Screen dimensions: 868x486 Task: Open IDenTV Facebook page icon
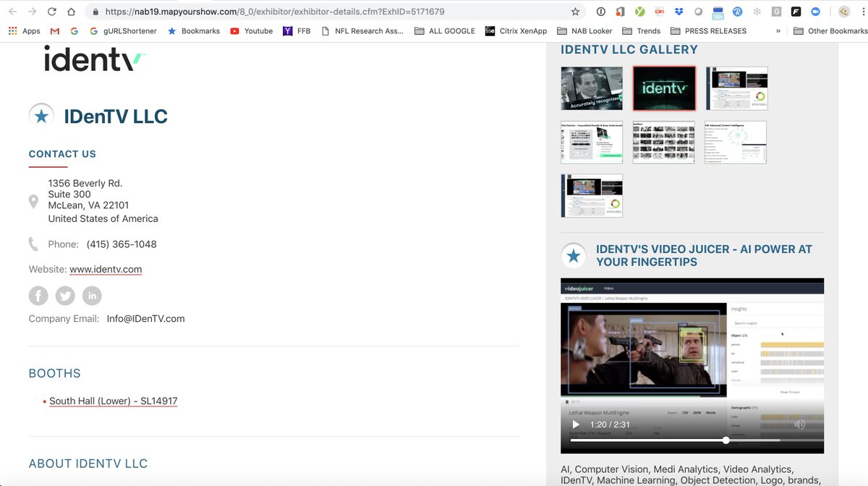point(38,295)
